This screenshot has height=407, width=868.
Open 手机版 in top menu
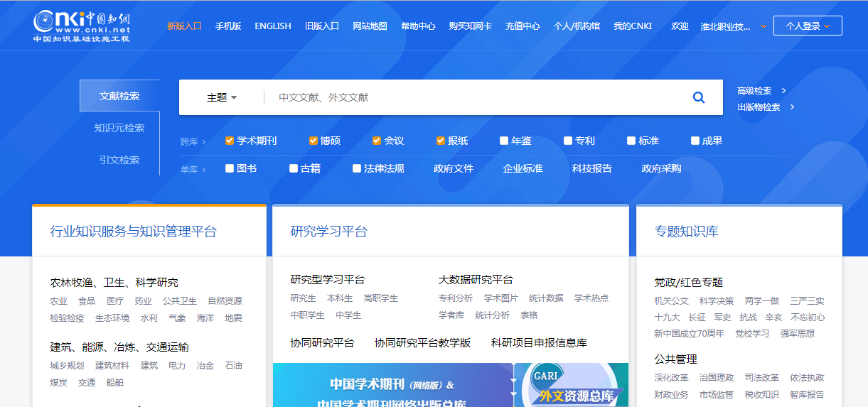click(228, 26)
